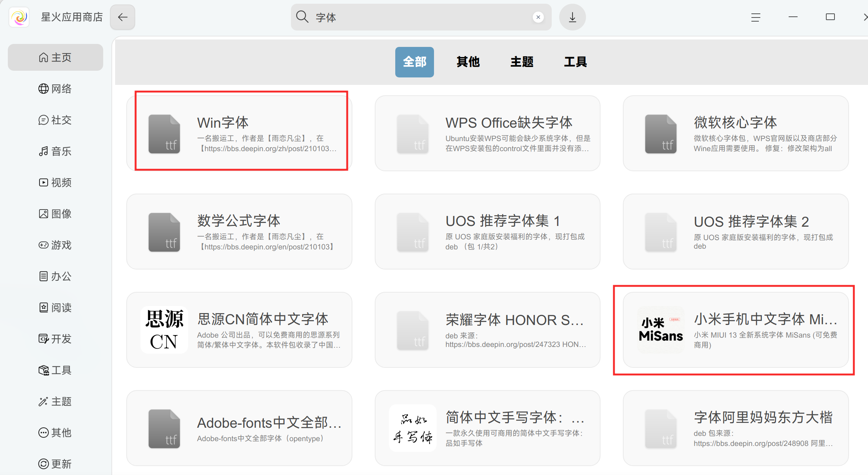Click the 小米 MiSans thumbnail icon
The width and height of the screenshot is (868, 475).
661,330
